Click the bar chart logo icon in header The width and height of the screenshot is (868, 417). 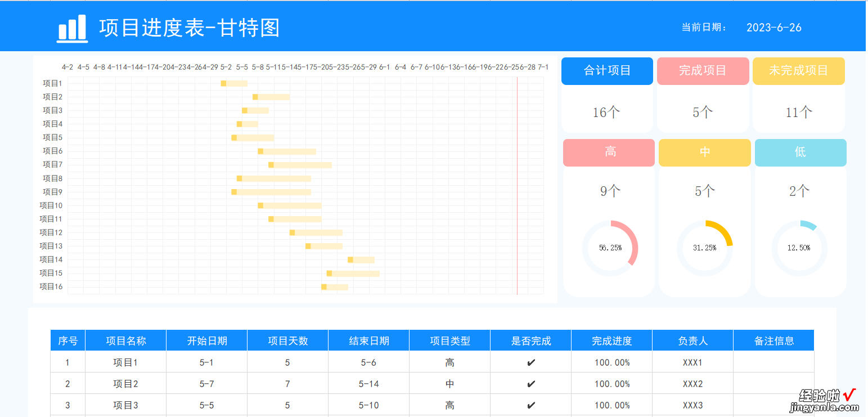73,28
